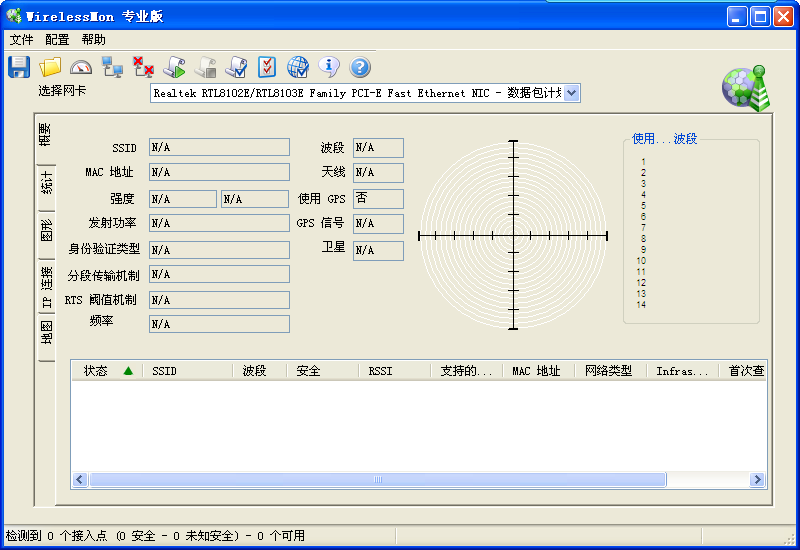The width and height of the screenshot is (800, 550).
Task: Click the blue question mark help icon
Action: pyautogui.click(x=360, y=67)
